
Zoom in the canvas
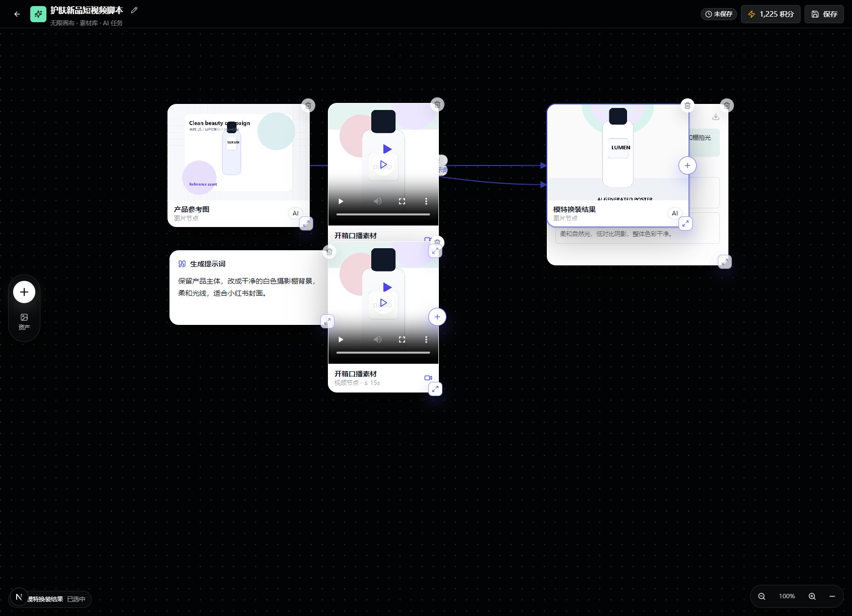point(812,596)
